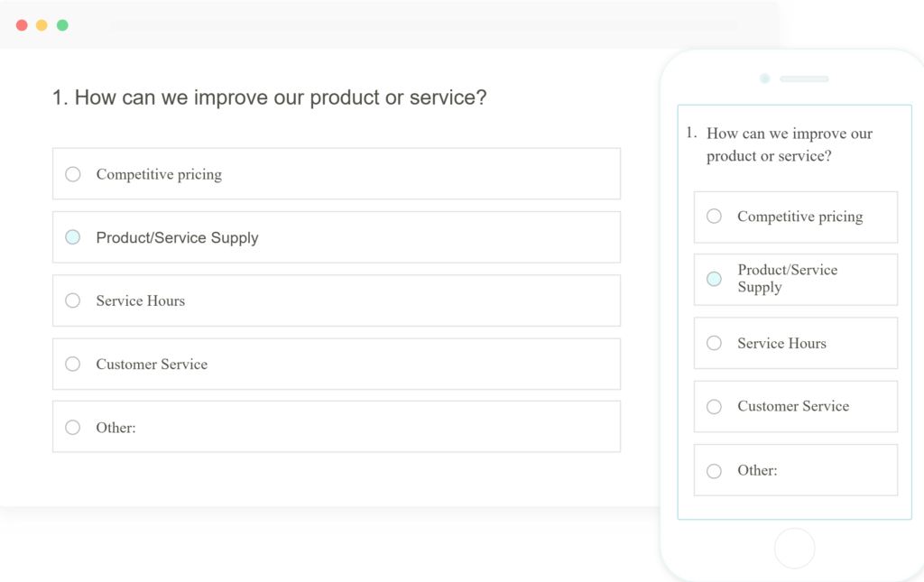Select Customer Service in the mobile preview
This screenshot has width=924, height=582.
pos(714,406)
